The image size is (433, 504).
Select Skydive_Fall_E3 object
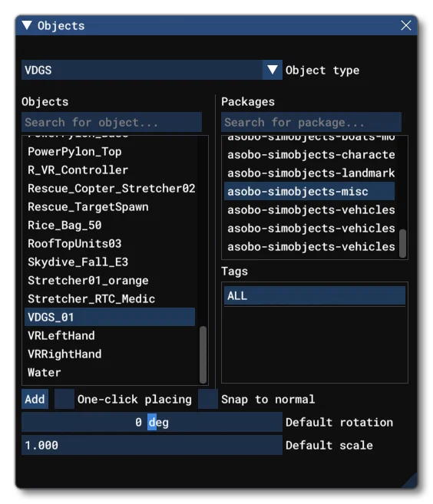pyautogui.click(x=110, y=262)
